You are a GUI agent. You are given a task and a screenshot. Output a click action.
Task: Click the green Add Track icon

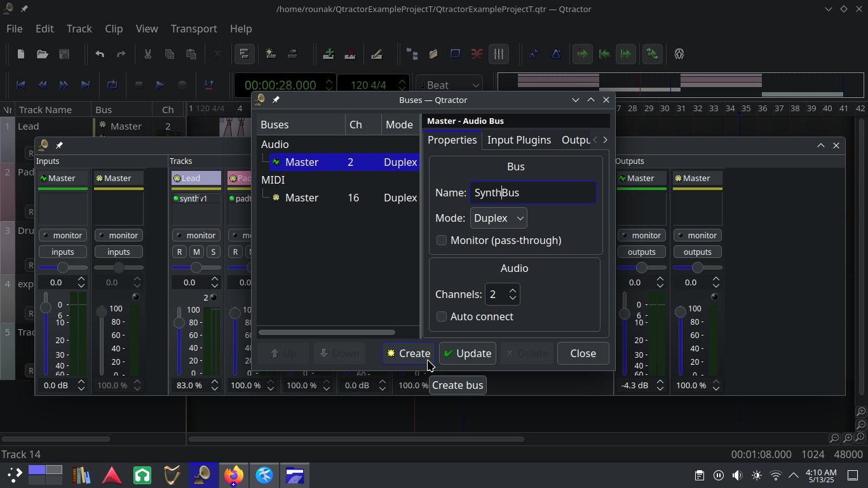click(x=329, y=54)
